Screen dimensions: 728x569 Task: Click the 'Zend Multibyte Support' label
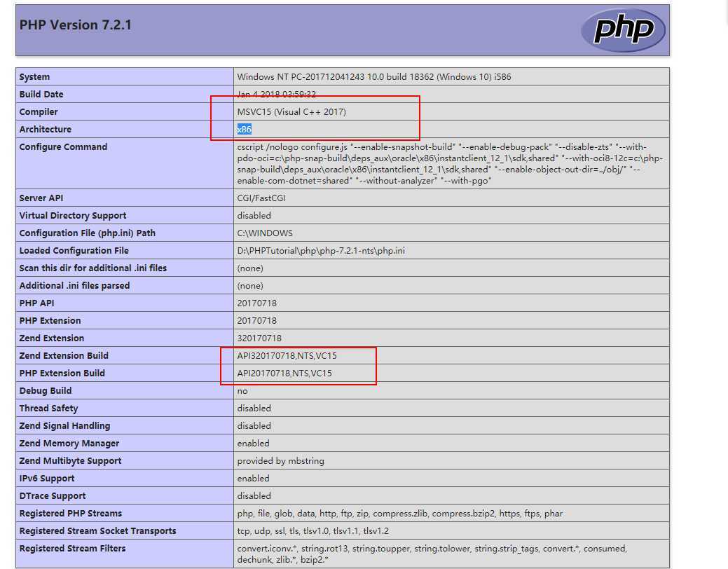click(70, 461)
